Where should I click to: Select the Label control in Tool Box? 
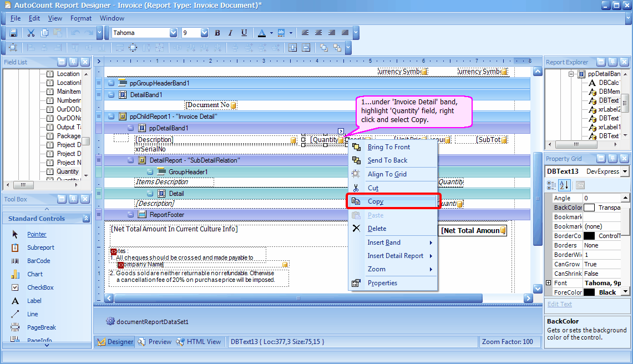click(x=34, y=301)
